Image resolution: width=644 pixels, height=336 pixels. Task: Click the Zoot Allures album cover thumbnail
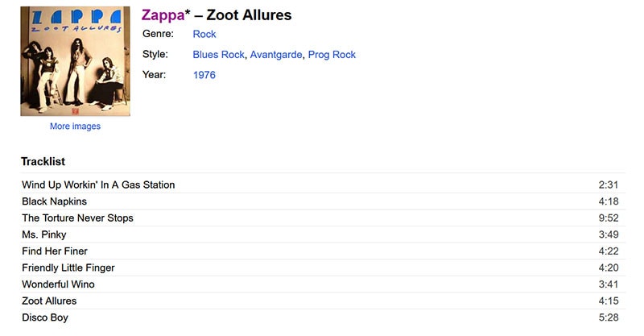pyautogui.click(x=75, y=61)
